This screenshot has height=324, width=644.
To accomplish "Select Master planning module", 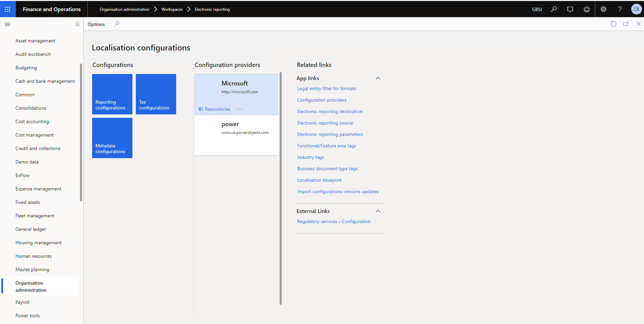I will [32, 269].
